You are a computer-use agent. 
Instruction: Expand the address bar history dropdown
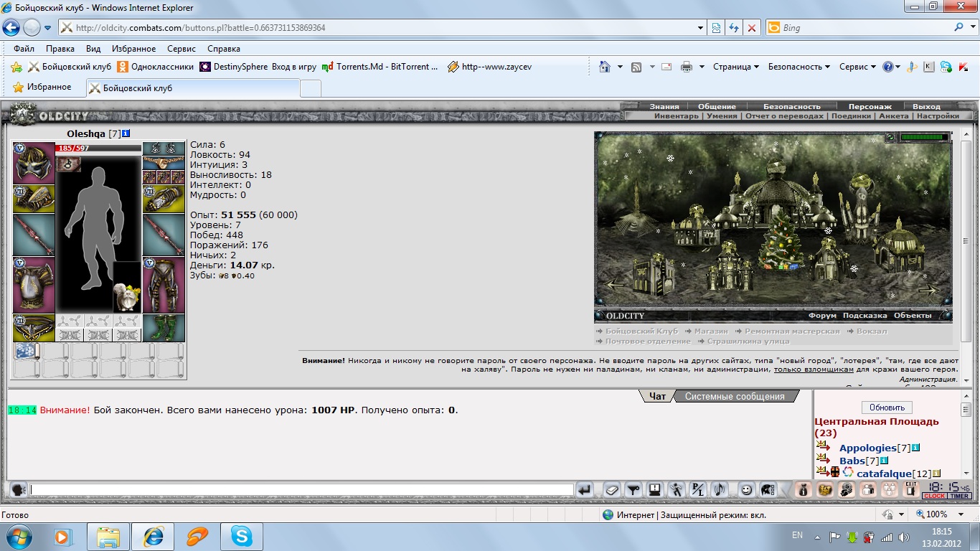click(701, 28)
